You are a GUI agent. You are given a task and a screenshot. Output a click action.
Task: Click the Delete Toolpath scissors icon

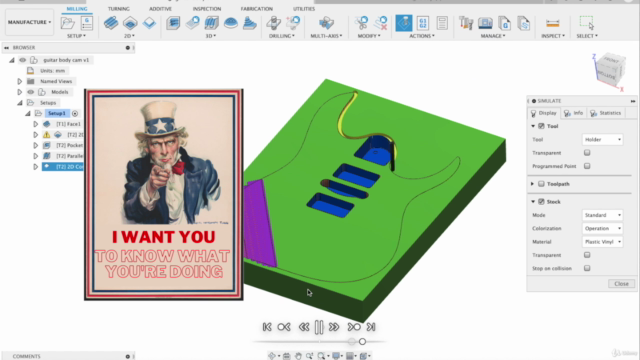[381, 23]
